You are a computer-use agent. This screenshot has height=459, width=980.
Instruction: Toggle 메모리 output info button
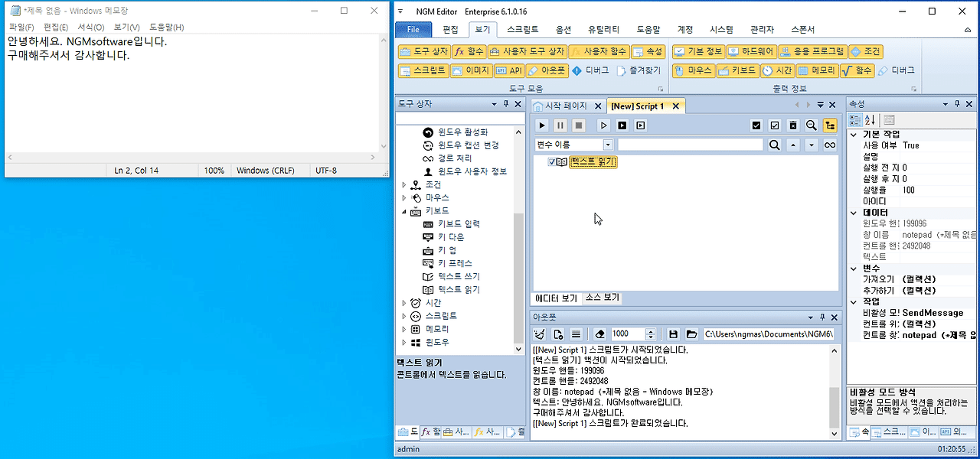pyautogui.click(x=816, y=70)
